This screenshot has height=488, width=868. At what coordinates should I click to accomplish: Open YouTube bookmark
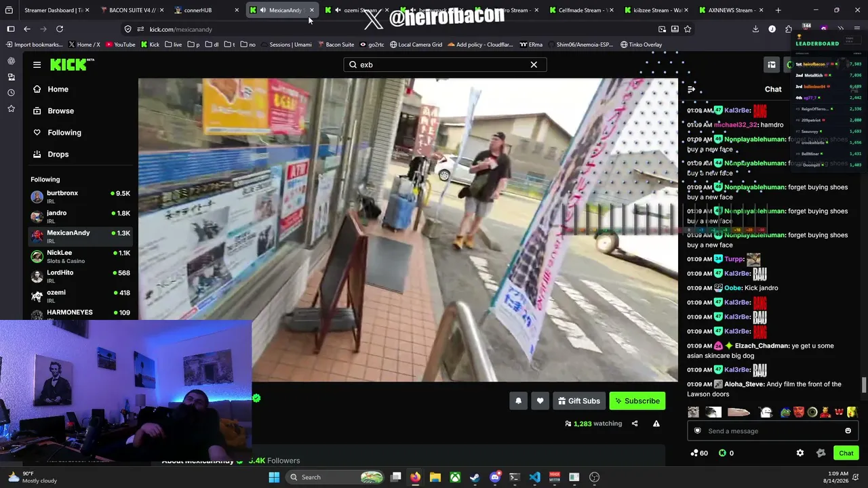pos(120,45)
